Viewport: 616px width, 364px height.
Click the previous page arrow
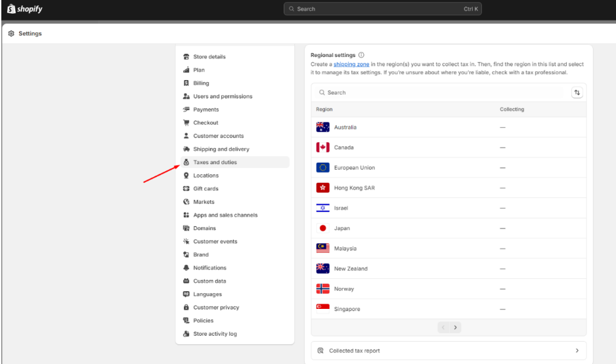pyautogui.click(x=443, y=327)
